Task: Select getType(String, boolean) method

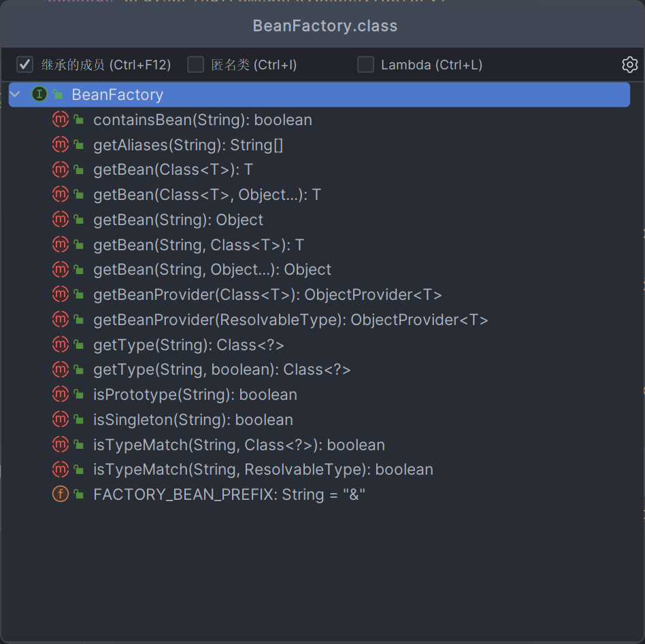Action: pos(222,370)
